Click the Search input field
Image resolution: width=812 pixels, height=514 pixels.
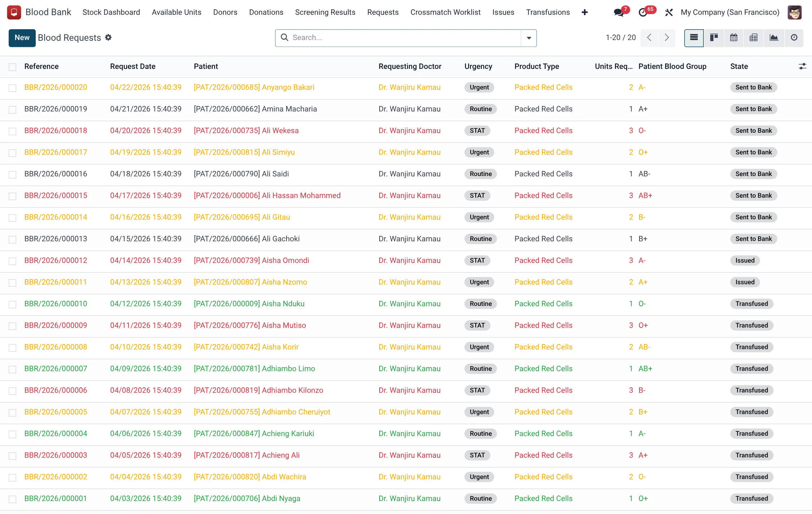pos(405,38)
